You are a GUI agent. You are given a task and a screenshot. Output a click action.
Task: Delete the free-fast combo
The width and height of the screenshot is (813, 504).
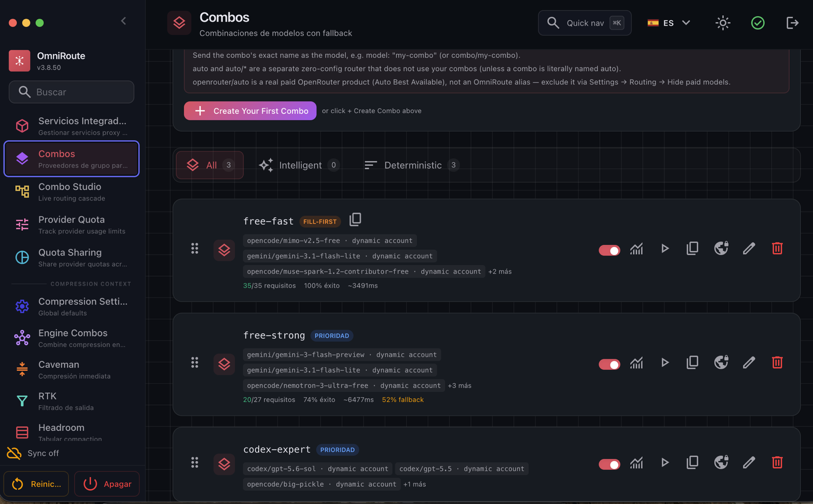pyautogui.click(x=777, y=248)
